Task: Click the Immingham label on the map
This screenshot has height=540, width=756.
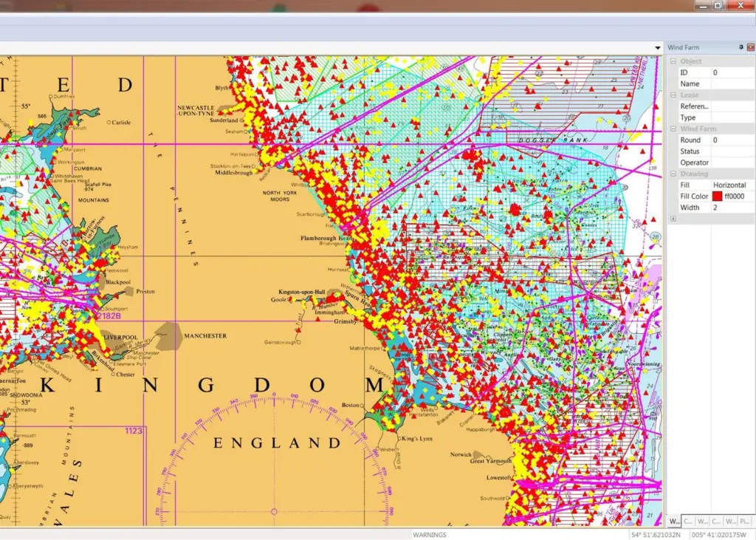Action: (x=329, y=312)
